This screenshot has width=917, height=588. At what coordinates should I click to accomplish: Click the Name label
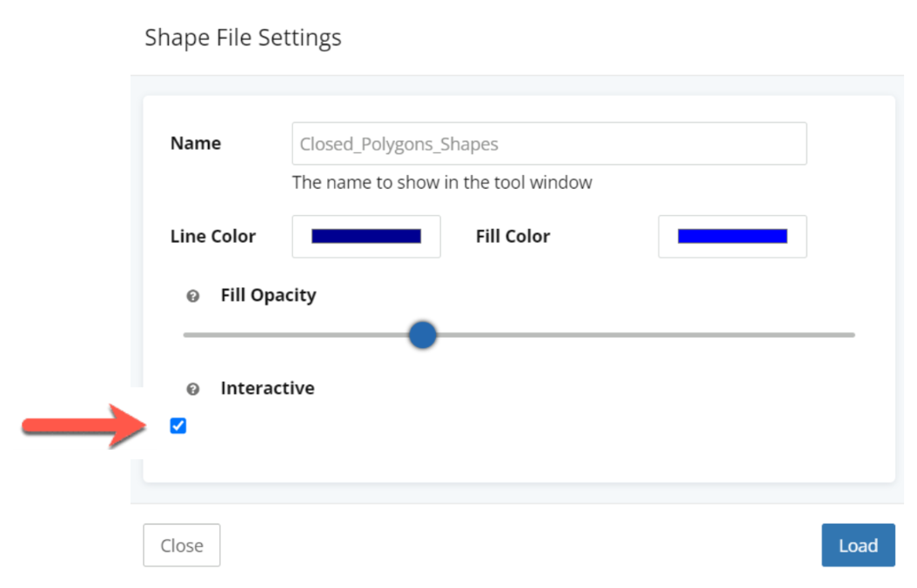tap(196, 144)
